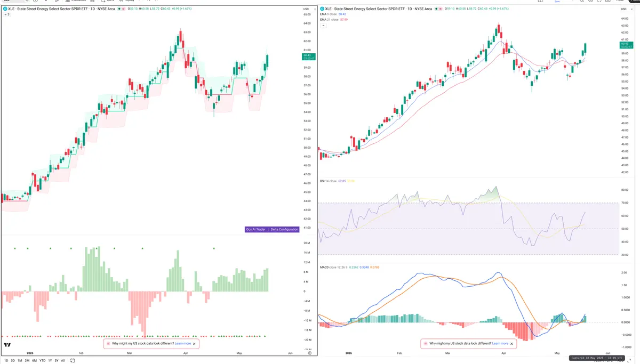Click market status dot on the right chart title

(x=437, y=9)
